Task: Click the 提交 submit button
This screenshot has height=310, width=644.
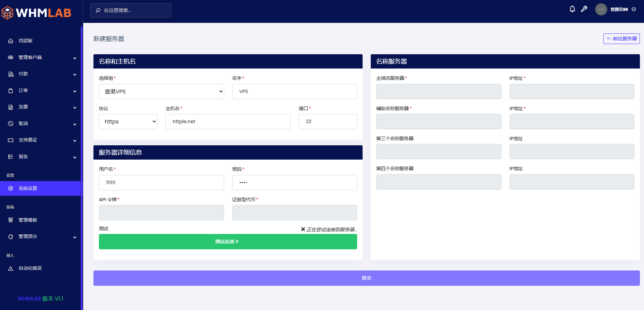Action: click(x=367, y=278)
